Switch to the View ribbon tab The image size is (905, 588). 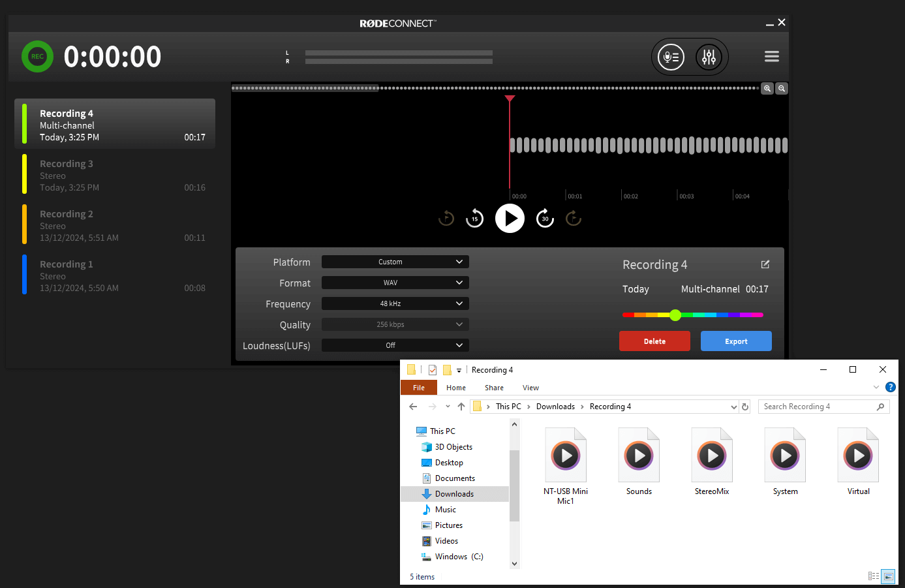coord(530,388)
